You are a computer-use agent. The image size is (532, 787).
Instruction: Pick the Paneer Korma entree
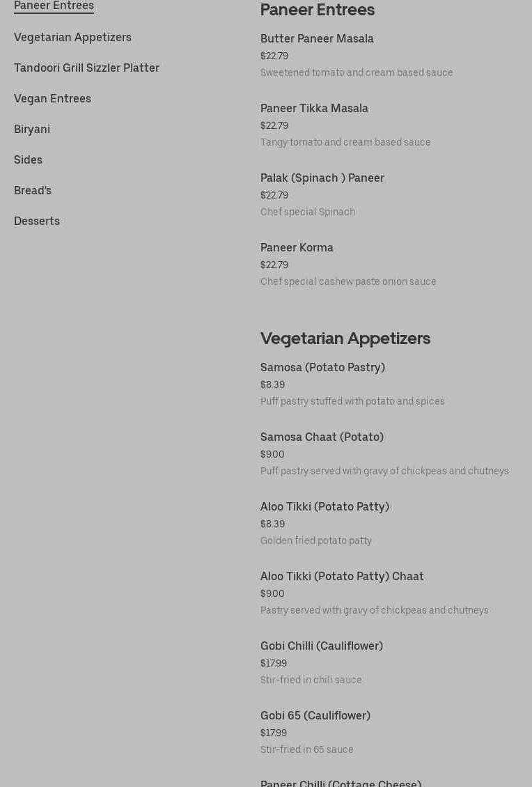pyautogui.click(x=297, y=248)
